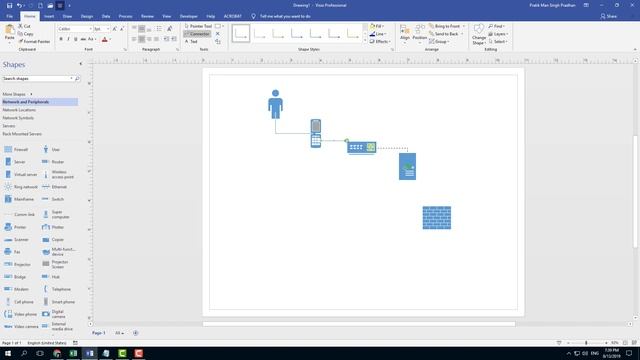The height and width of the screenshot is (360, 640).
Task: Pick the Fax stencil shape
Action: 12,252
